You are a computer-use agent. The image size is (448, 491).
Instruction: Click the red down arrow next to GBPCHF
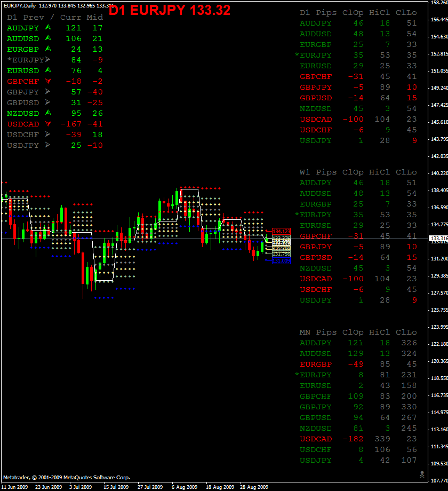click(48, 81)
